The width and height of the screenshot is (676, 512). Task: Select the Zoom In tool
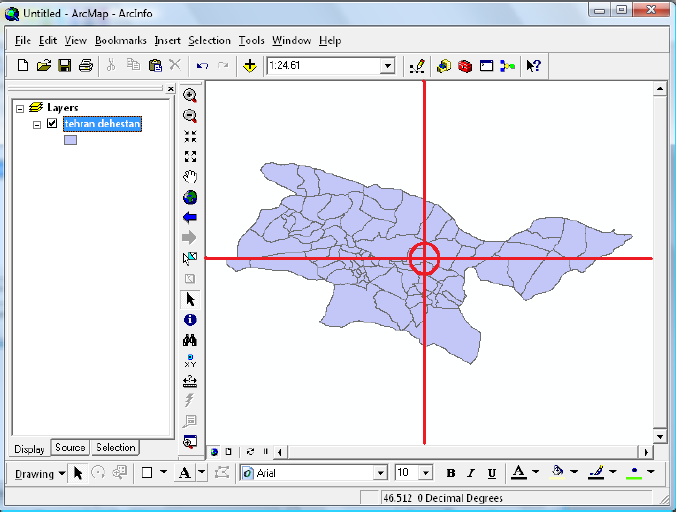tap(190, 95)
